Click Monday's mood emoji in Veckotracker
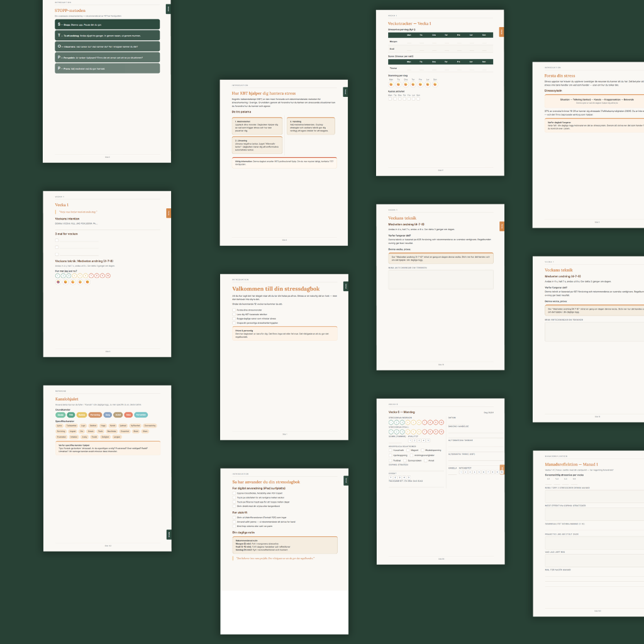Screen dimensions: 644x644 pyautogui.click(x=391, y=84)
